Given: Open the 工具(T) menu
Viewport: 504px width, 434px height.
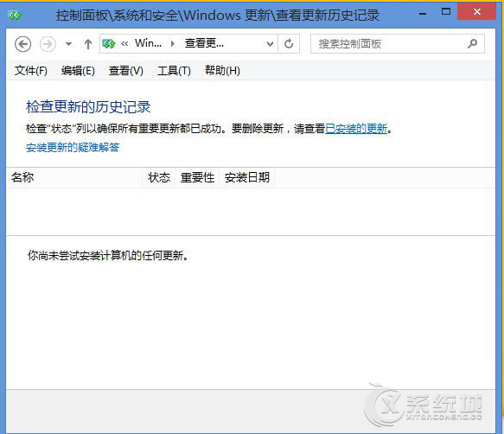Looking at the screenshot, I should [x=174, y=70].
